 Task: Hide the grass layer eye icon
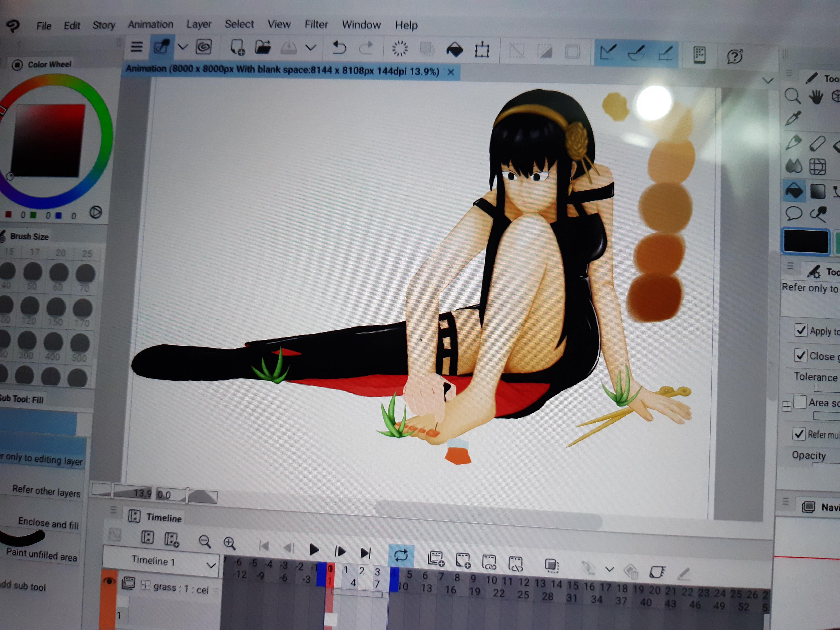coord(109,581)
